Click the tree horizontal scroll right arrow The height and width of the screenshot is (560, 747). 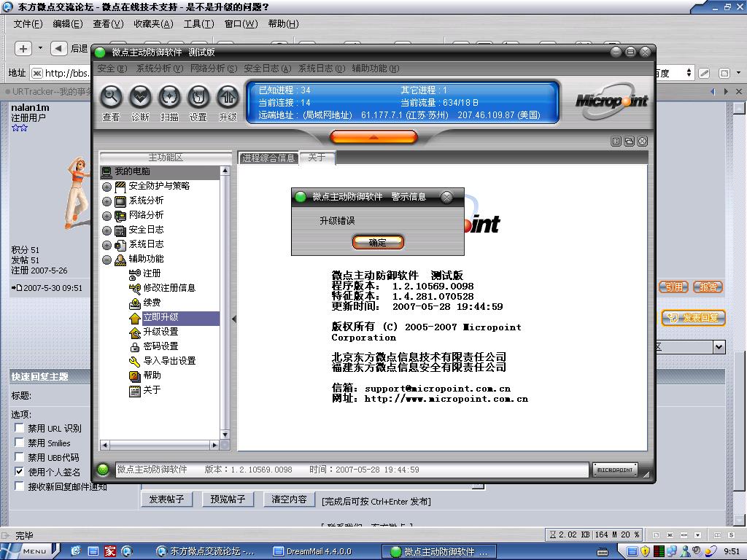214,445
